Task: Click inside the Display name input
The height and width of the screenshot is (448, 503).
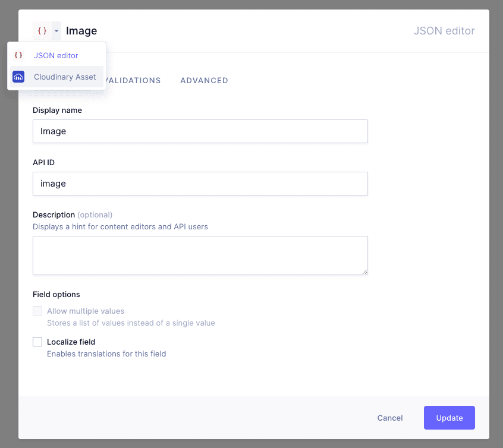Action: (200, 131)
